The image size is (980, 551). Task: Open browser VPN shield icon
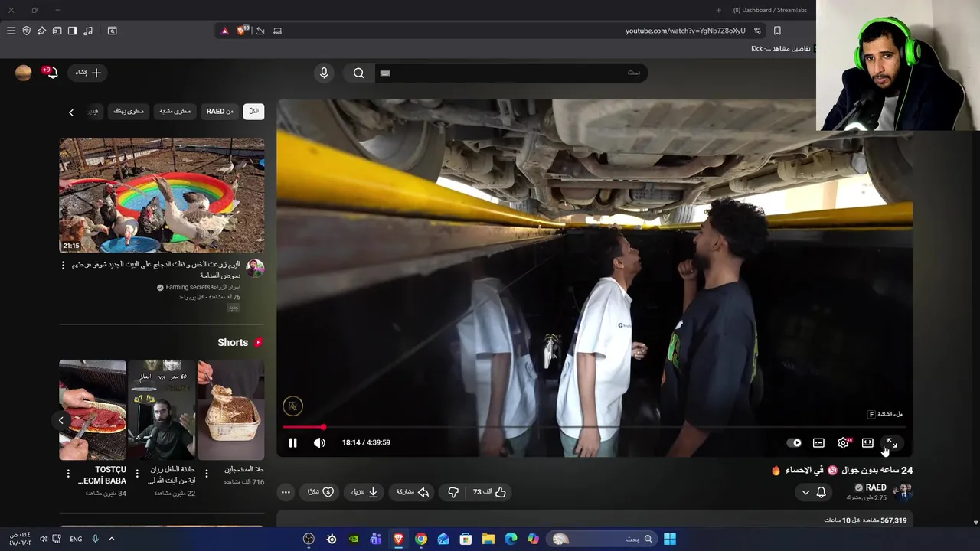26,31
